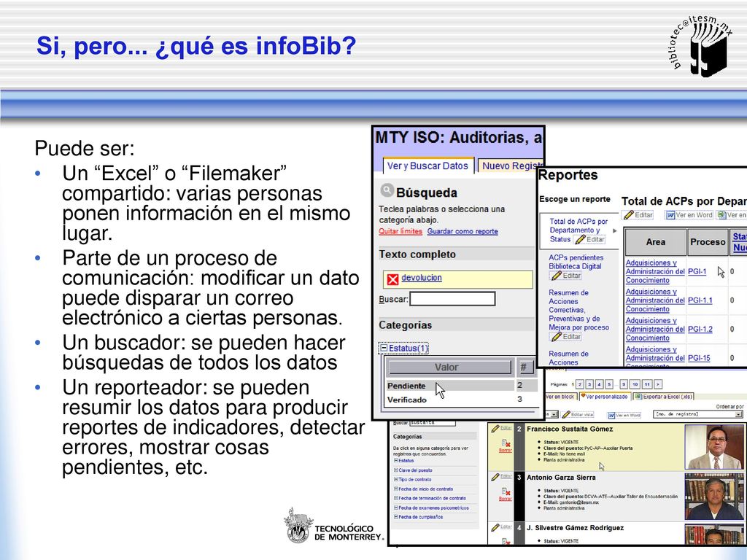The image size is (747, 560).
Task: Expand 'Fecha de inicio de contrato' category
Action: (x=396, y=489)
